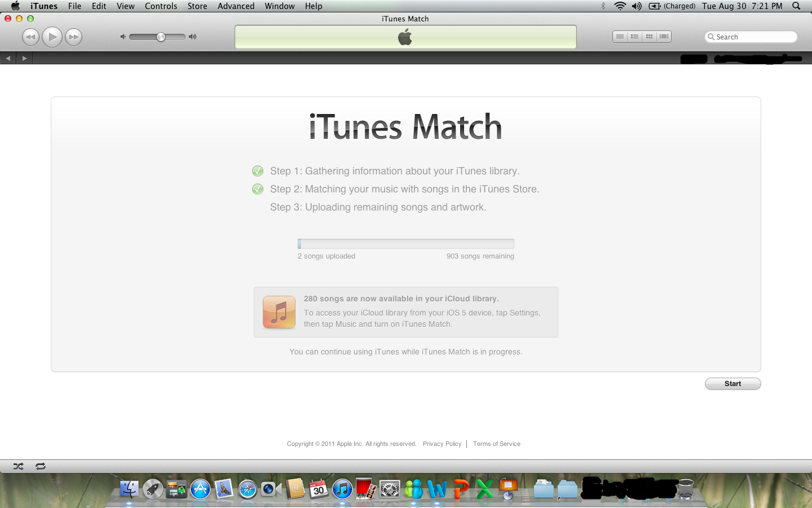Start playback with the Play button
The image size is (812, 508).
point(52,37)
